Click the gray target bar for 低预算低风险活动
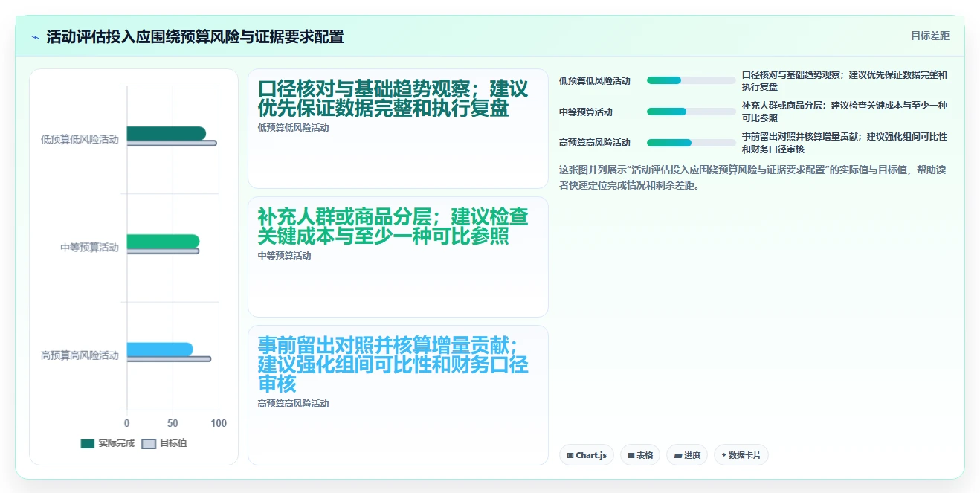 point(171,143)
